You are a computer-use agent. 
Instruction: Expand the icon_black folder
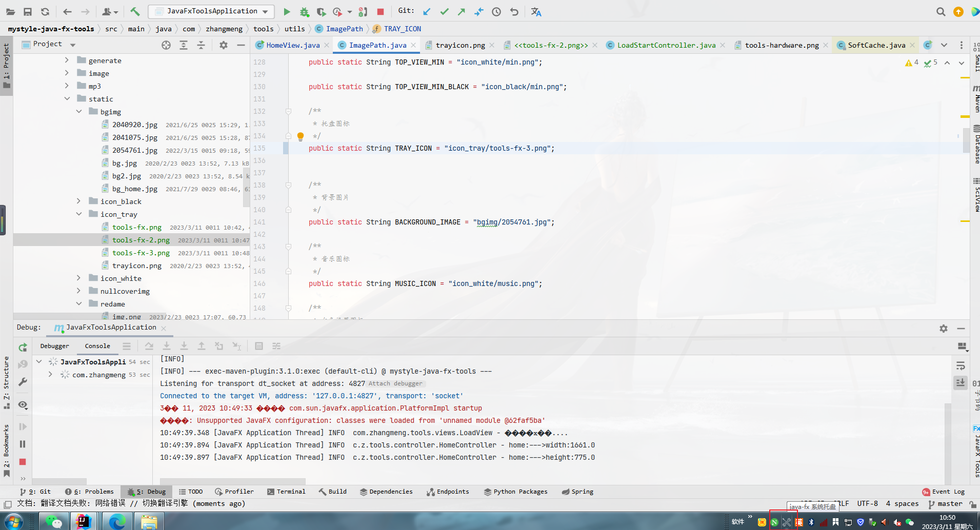78,201
